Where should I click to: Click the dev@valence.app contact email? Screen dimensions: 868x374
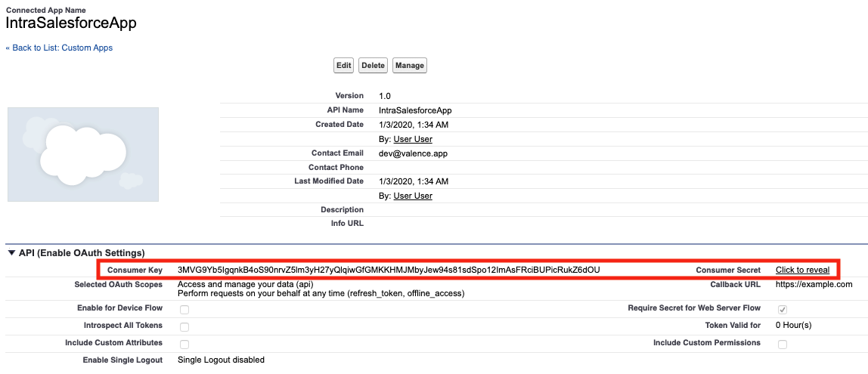(413, 153)
